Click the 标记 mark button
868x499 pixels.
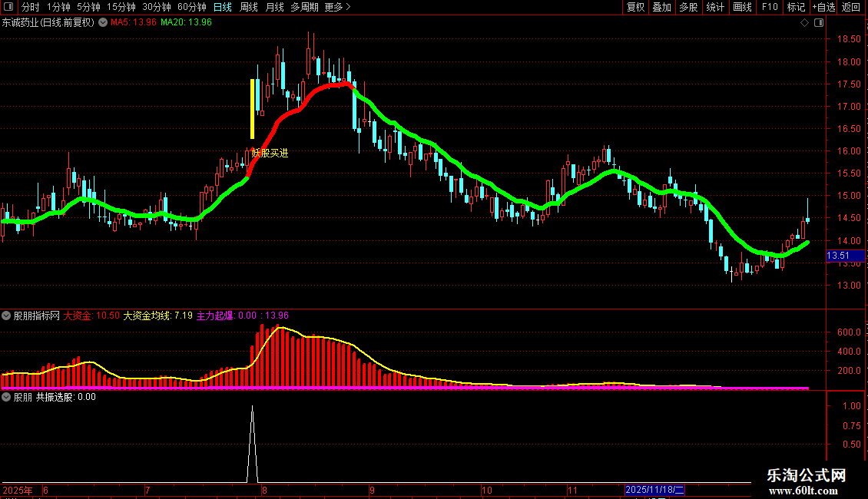tap(796, 7)
